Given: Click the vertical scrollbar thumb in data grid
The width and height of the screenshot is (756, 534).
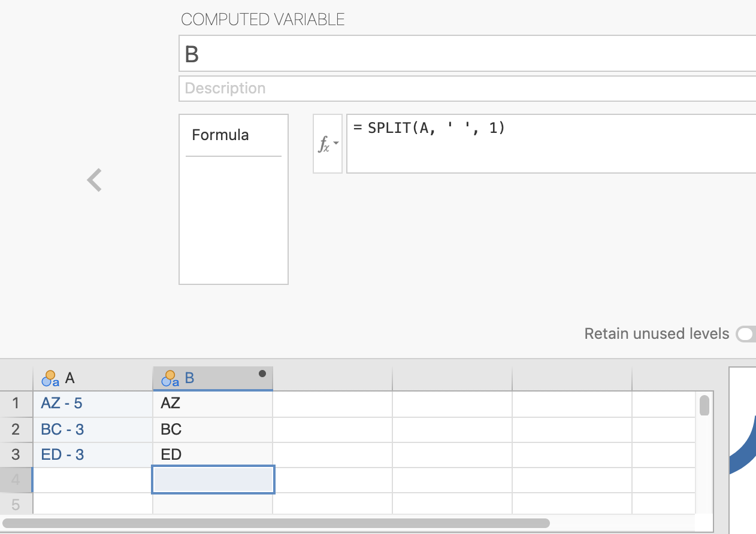Looking at the screenshot, I should click(704, 405).
